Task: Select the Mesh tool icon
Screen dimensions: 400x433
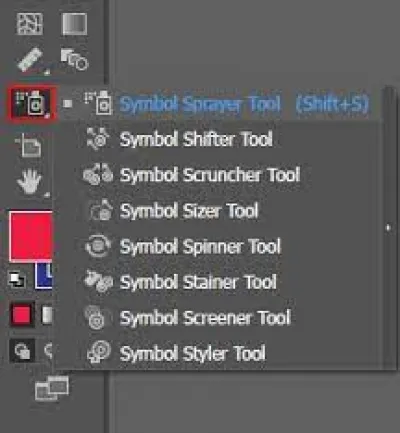Action: click(x=30, y=24)
